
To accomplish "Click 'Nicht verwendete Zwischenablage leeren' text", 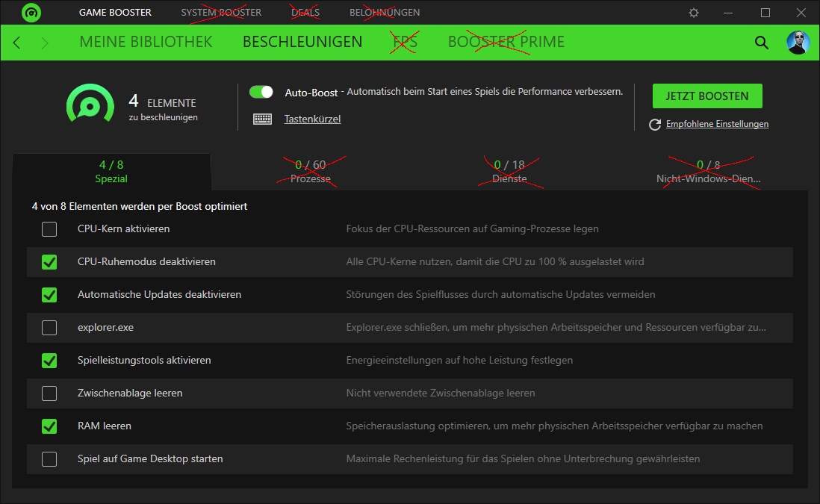I will click(441, 393).
